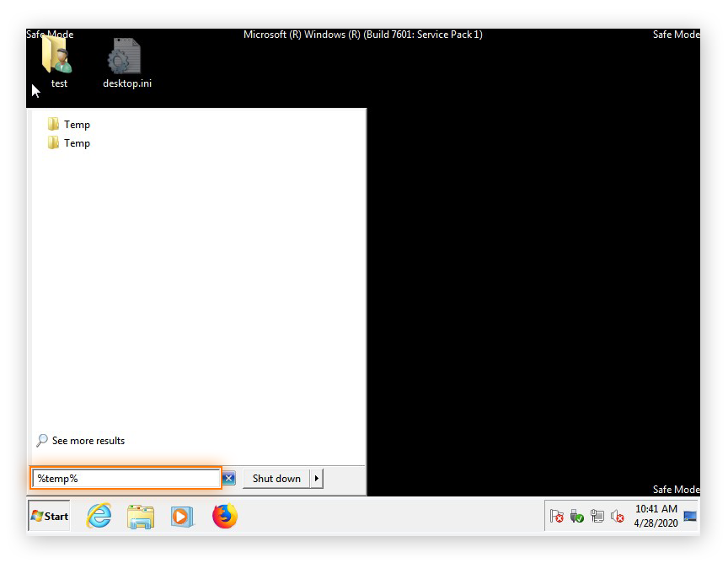
Task: Launch Windows Media Player from the taskbar
Action: coord(183,516)
